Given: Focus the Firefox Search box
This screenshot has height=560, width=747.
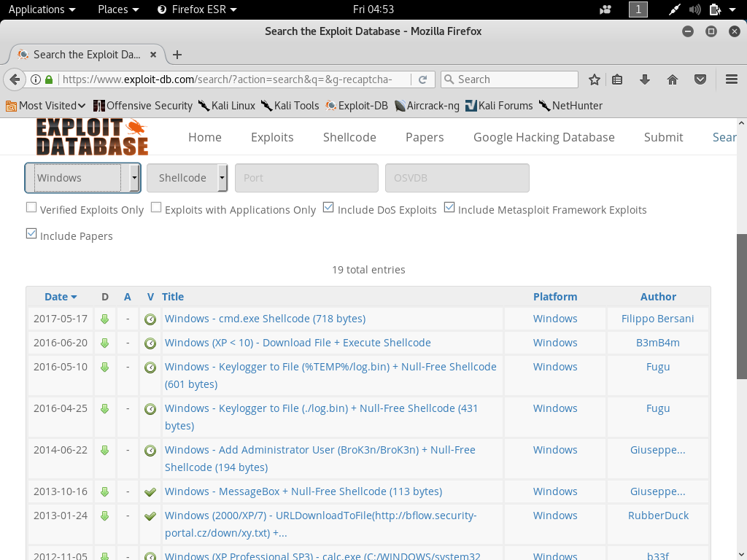Looking at the screenshot, I should click(x=509, y=79).
